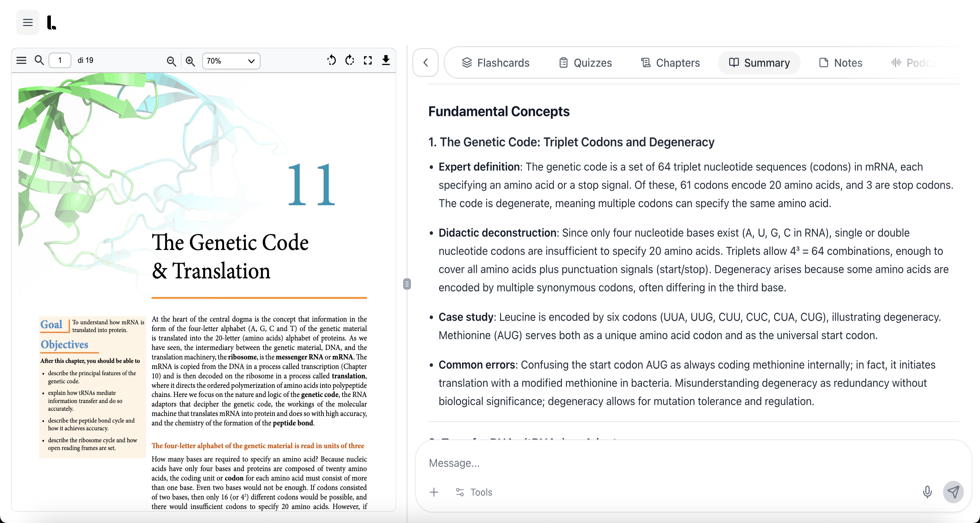
Task: Click the back chevron button
Action: (x=426, y=63)
